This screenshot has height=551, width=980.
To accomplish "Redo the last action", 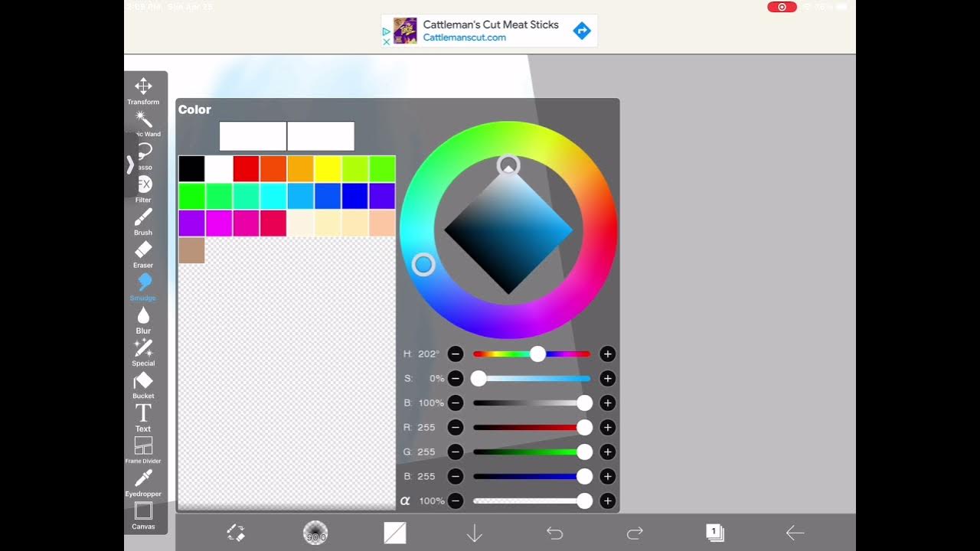I will [x=635, y=533].
